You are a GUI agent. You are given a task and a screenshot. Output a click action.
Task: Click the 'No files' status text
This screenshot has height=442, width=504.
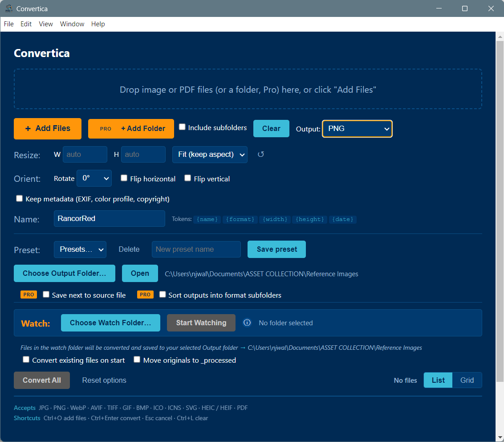[x=405, y=381]
